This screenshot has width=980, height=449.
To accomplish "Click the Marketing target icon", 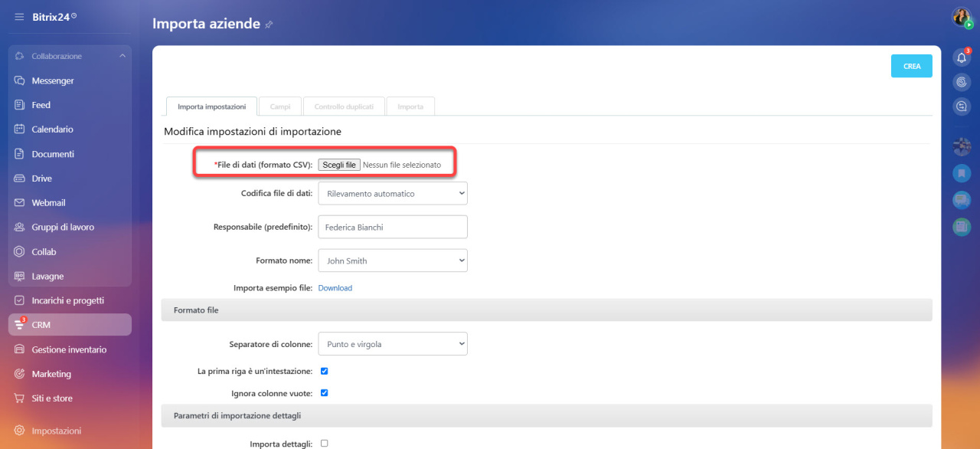I will click(20, 375).
